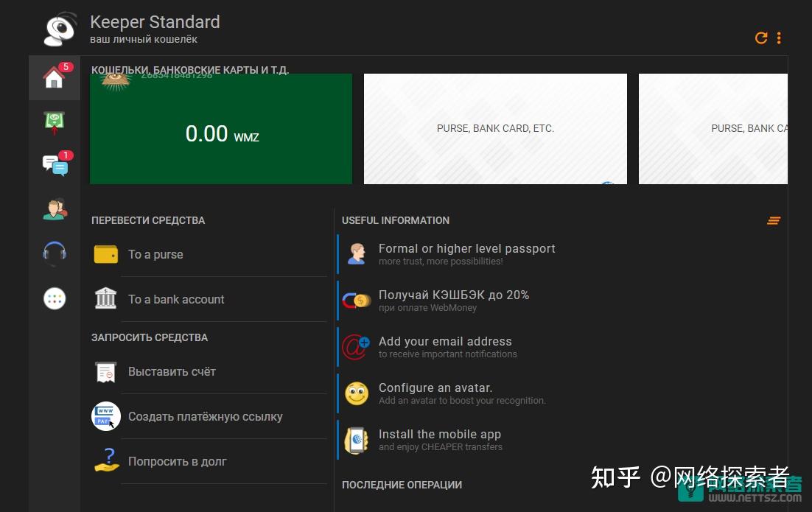The width and height of the screenshot is (812, 512).
Task: Open the Home dashboard house icon
Action: 54,77
